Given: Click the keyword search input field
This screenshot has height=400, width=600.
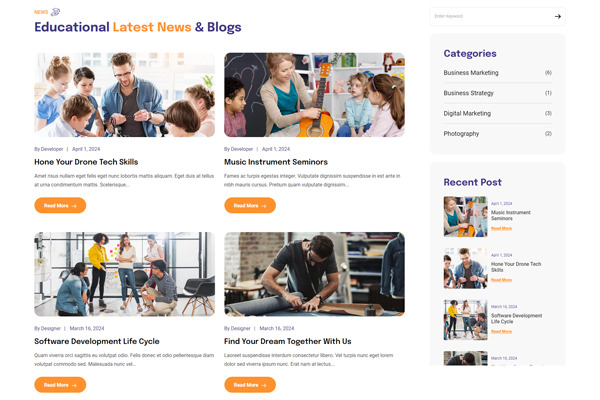Looking at the screenshot, I should [492, 16].
